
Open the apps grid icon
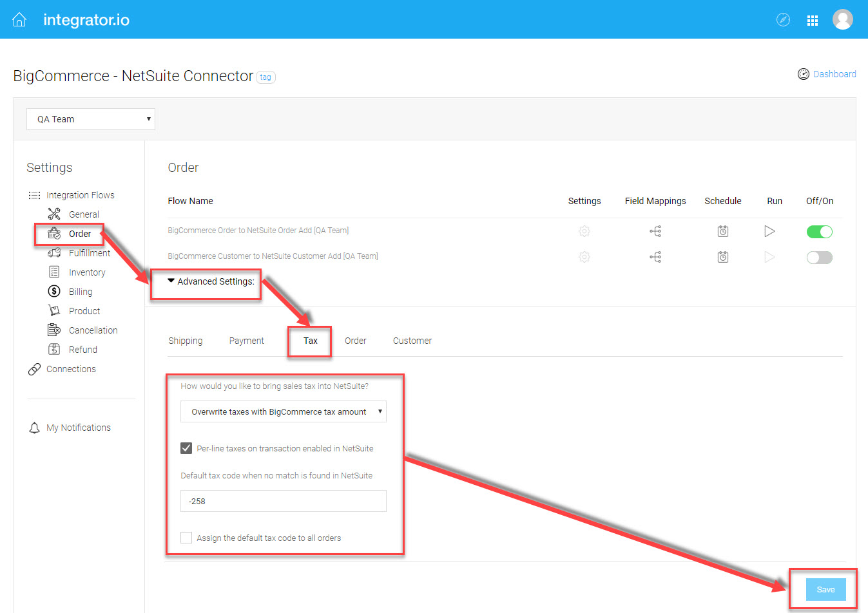(813, 21)
